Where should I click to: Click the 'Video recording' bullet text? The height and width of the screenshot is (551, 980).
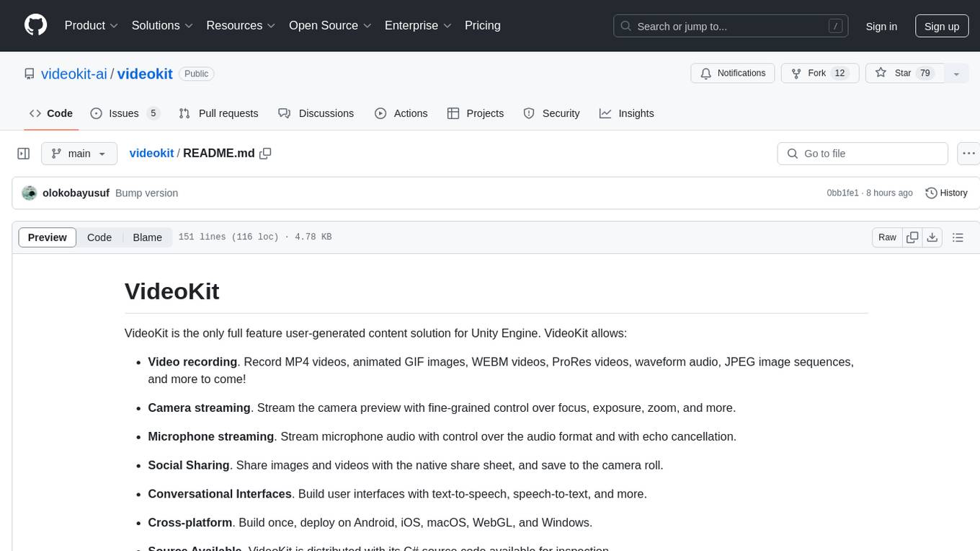(192, 362)
